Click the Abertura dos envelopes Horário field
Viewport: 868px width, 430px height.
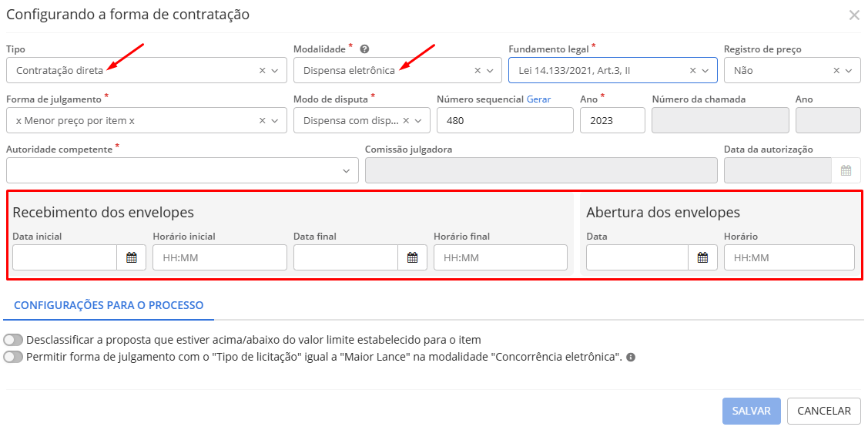click(x=789, y=257)
